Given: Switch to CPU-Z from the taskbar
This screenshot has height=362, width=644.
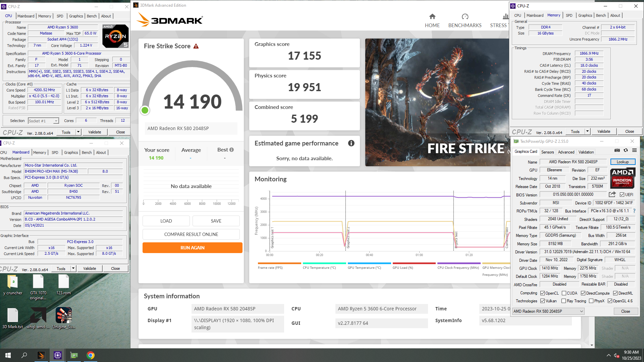Looking at the screenshot, I should point(57,355).
